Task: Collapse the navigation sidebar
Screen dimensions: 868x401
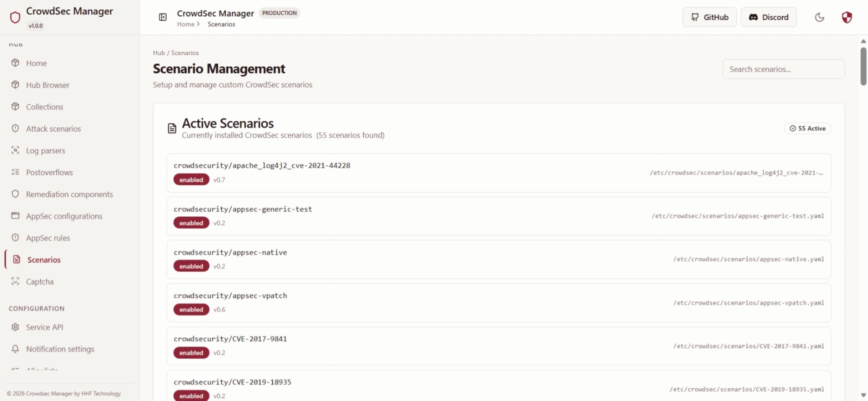Action: pyautogui.click(x=163, y=17)
